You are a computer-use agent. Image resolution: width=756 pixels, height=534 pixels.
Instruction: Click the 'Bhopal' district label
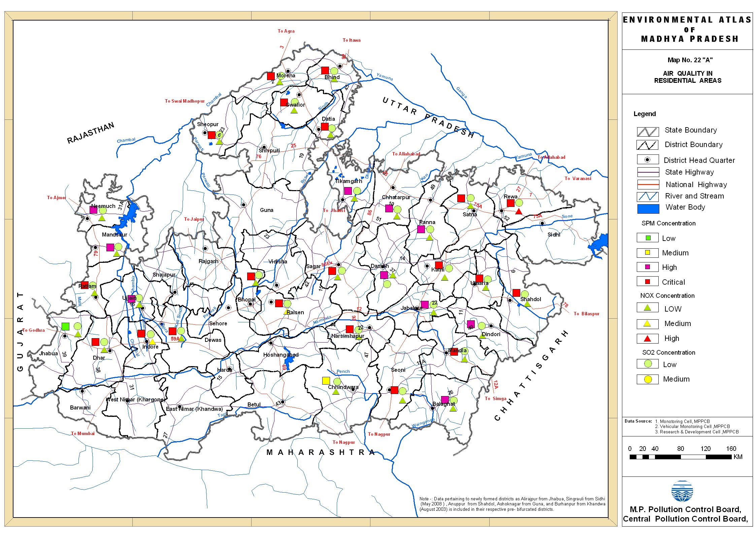pos(246,299)
